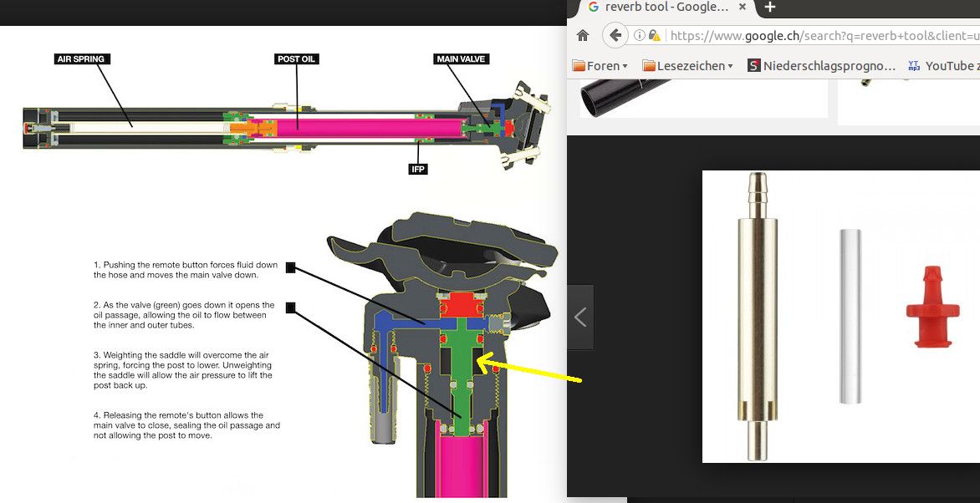Go back with the back arrow button
This screenshot has width=980, height=503.
[x=615, y=36]
